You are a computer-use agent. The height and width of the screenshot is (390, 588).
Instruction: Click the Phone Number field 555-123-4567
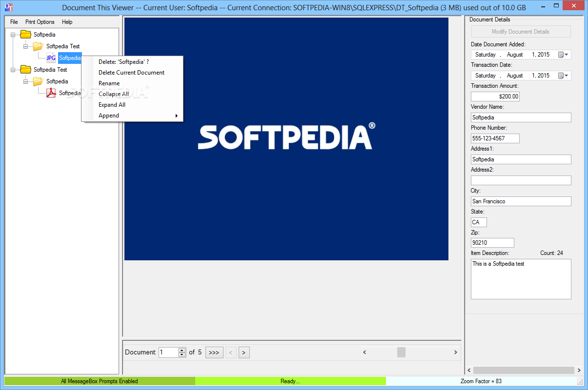point(495,138)
